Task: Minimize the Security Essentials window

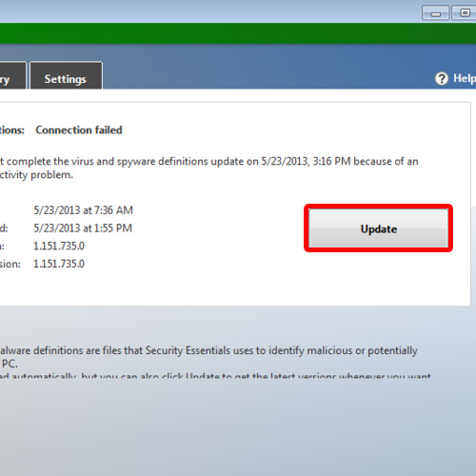Action: tap(435, 13)
